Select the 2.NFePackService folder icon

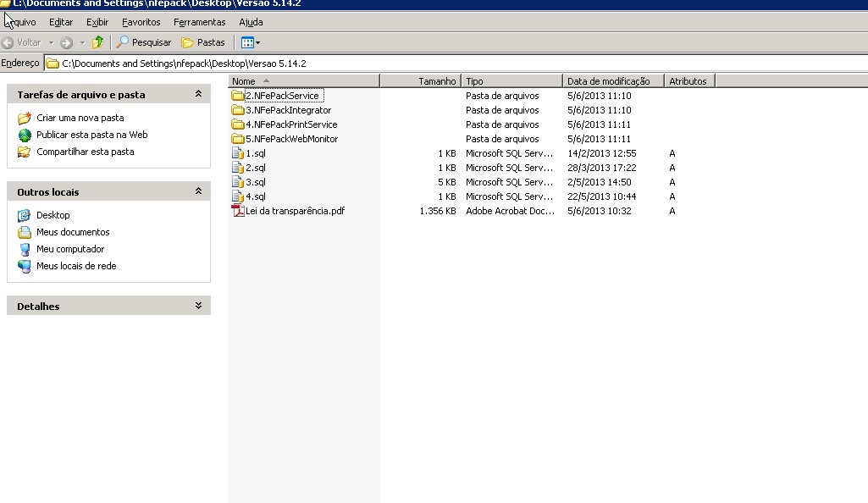pos(238,96)
